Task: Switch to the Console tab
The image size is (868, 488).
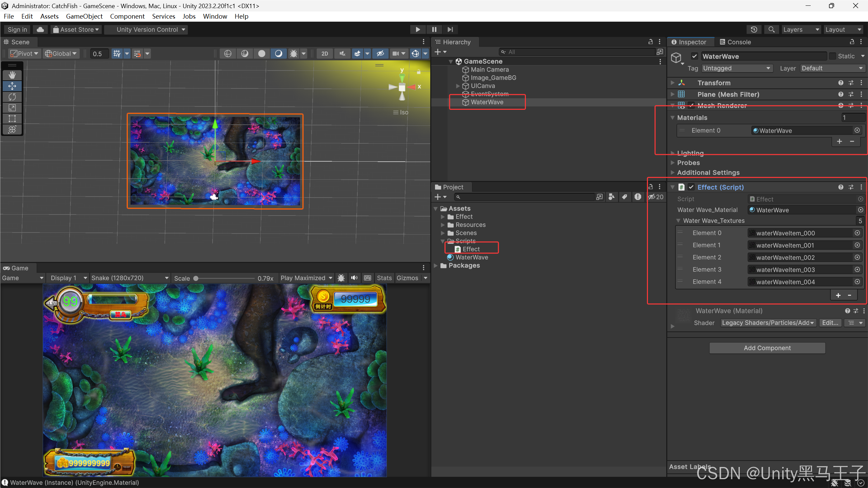Action: click(x=735, y=42)
